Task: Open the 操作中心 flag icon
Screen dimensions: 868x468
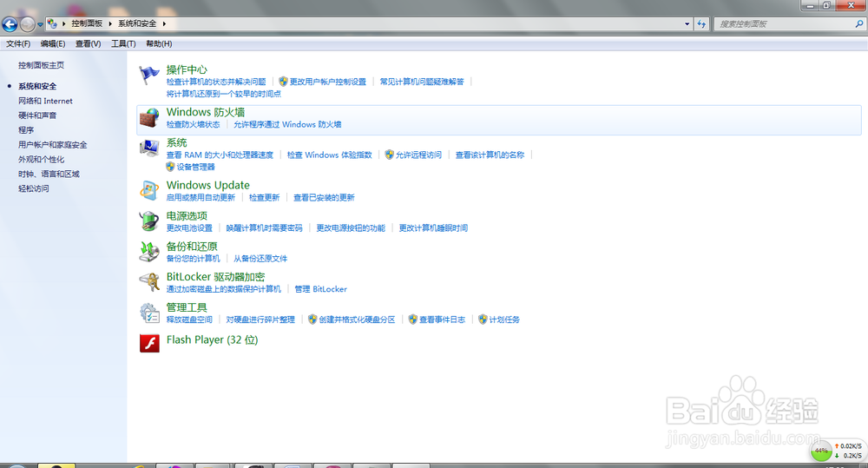Action: coord(149,76)
